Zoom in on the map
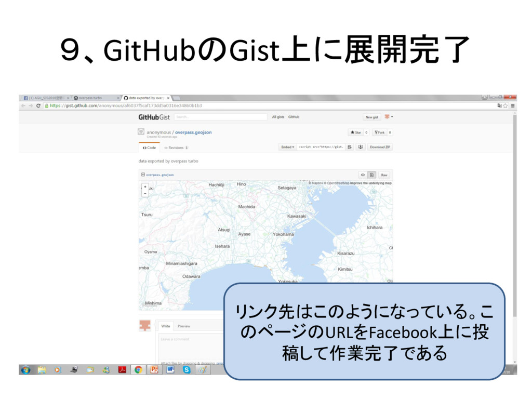 point(145,187)
